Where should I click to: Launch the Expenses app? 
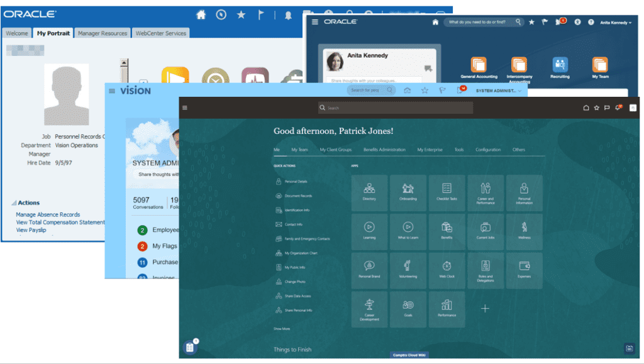click(525, 270)
